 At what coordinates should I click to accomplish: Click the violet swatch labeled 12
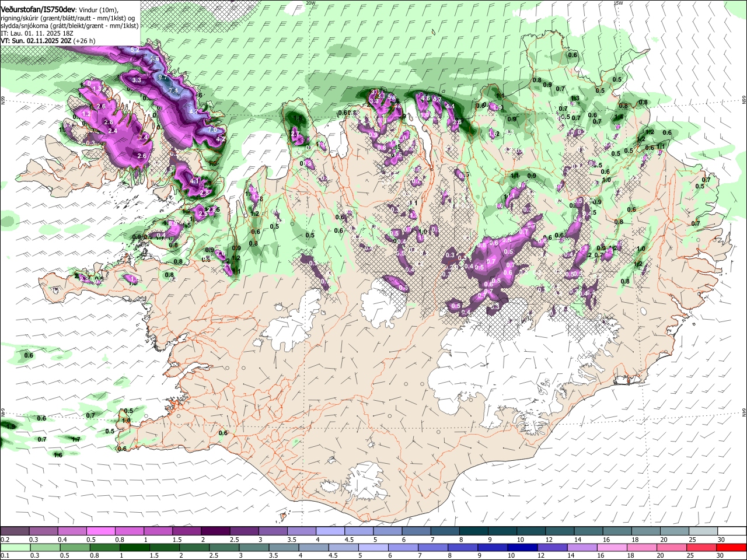tap(552, 547)
